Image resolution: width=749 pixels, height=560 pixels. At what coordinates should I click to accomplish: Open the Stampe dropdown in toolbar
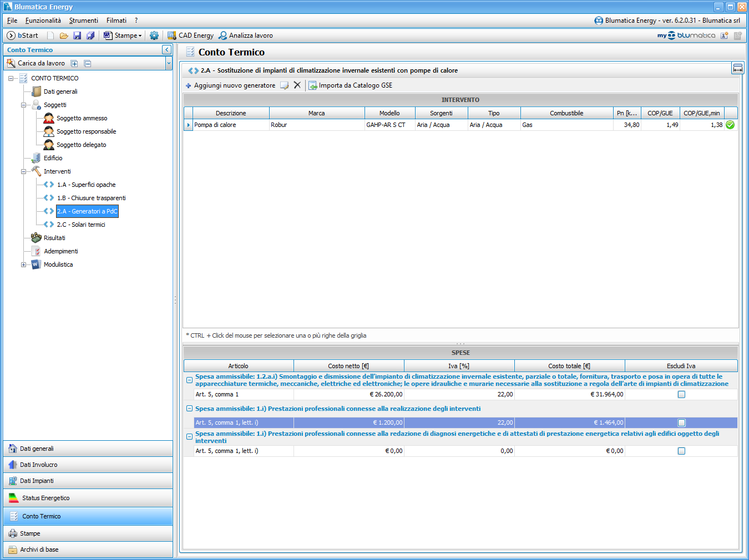click(x=123, y=35)
